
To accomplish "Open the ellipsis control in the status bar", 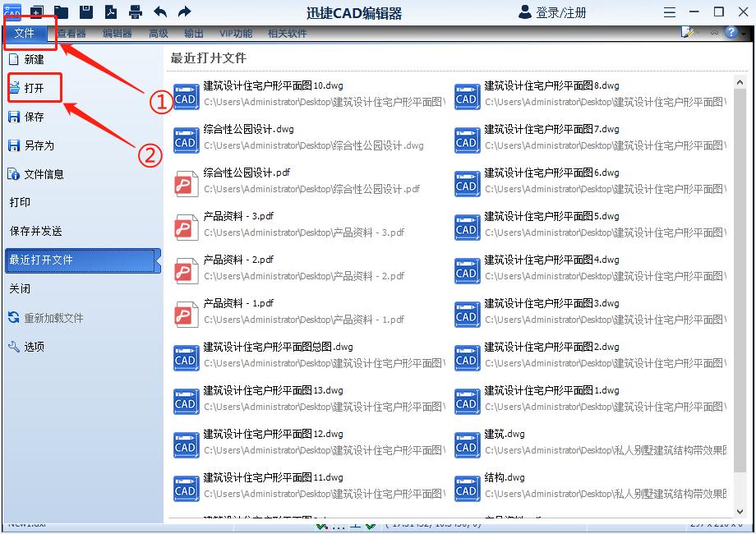I will (338, 526).
